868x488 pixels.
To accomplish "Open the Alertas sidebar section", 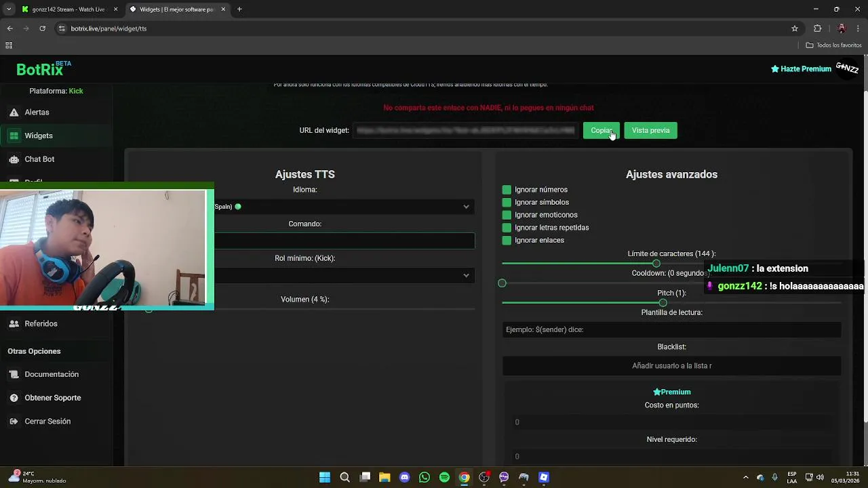I will (37, 113).
